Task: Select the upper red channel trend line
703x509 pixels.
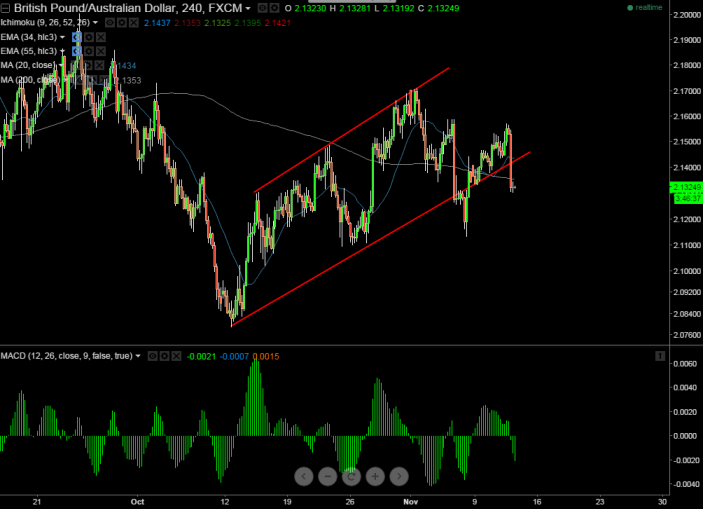Action: point(352,130)
